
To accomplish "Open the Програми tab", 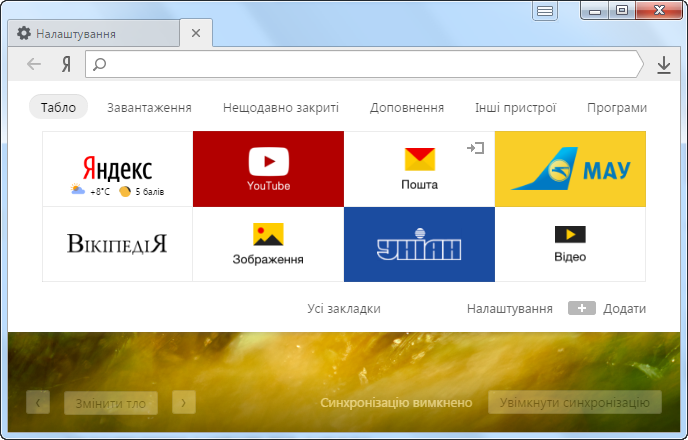I will click(x=617, y=107).
